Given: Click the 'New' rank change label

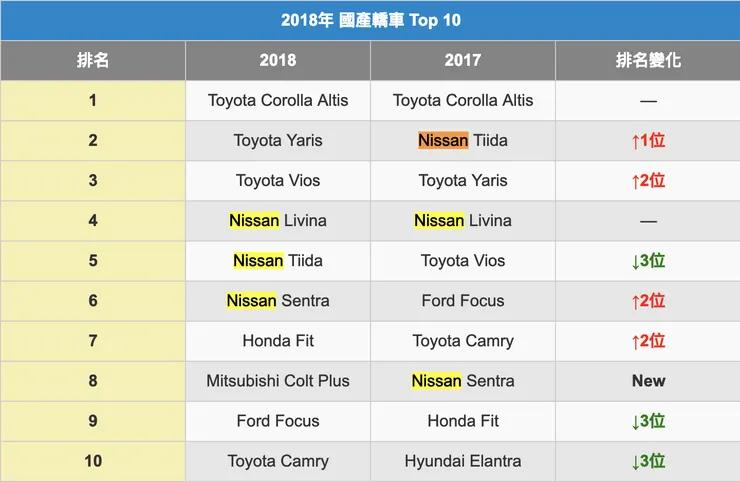Looking at the screenshot, I should pos(648,381).
